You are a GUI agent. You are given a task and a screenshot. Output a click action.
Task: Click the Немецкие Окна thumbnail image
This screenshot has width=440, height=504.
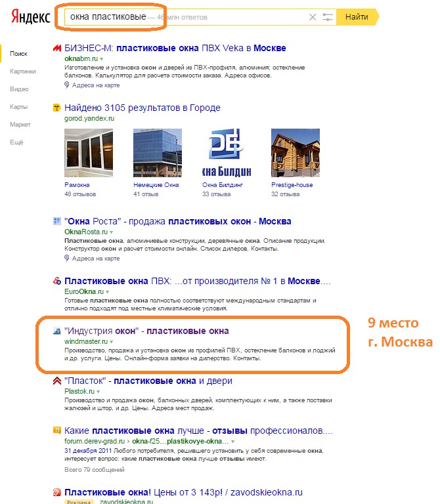point(158,153)
